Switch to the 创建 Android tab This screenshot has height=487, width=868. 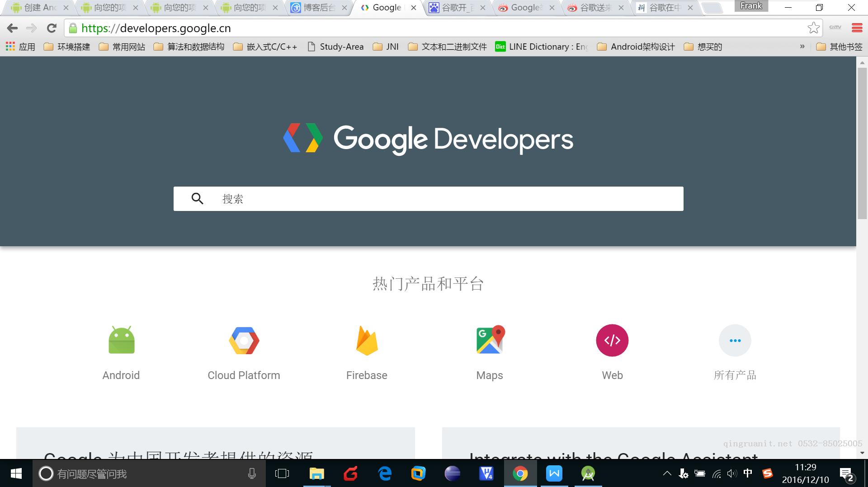coord(39,8)
